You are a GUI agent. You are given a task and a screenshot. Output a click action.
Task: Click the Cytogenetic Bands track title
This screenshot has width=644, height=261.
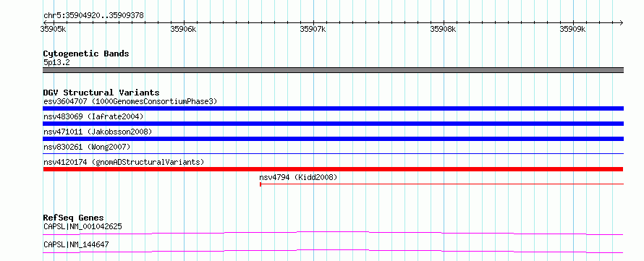click(86, 54)
